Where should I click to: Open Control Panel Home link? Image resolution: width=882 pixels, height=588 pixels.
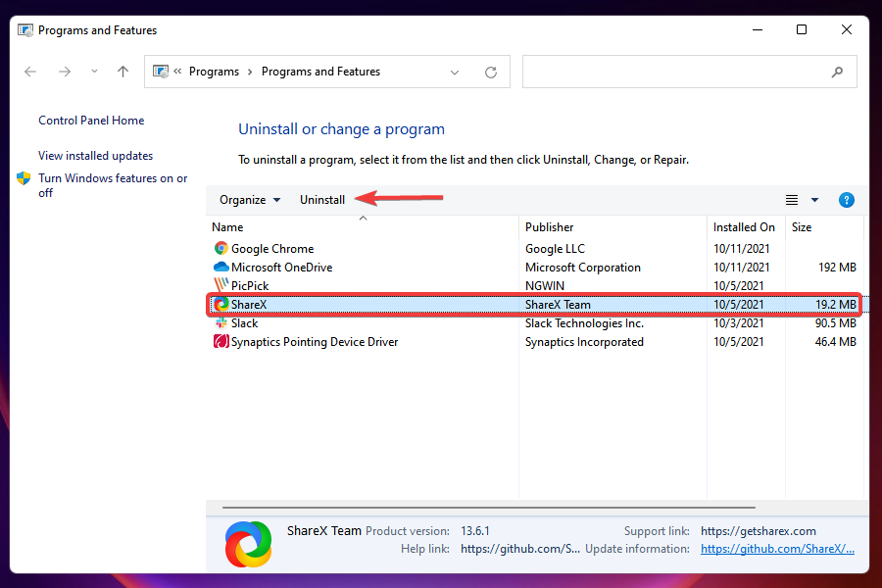(91, 121)
